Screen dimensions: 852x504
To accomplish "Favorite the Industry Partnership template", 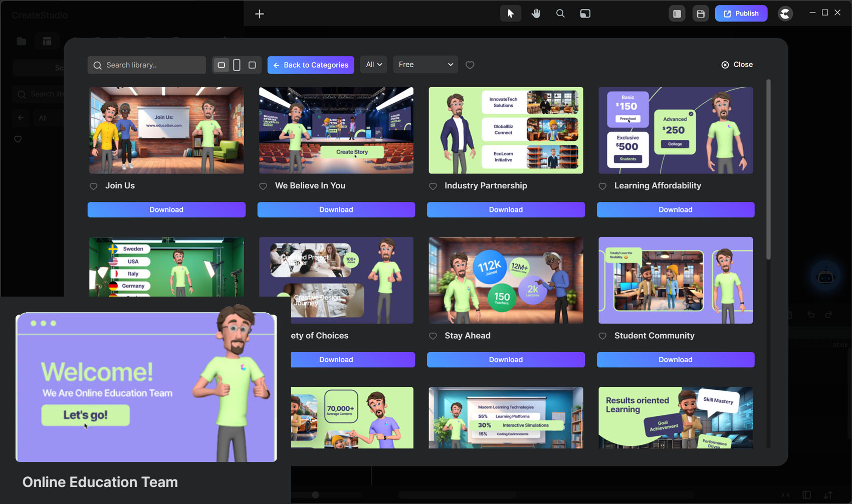I will [433, 186].
